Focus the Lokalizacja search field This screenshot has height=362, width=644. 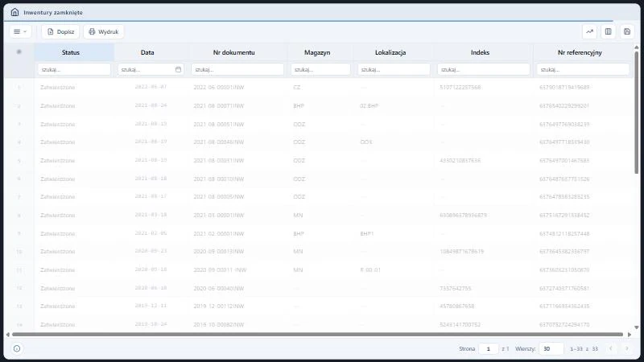[394, 69]
